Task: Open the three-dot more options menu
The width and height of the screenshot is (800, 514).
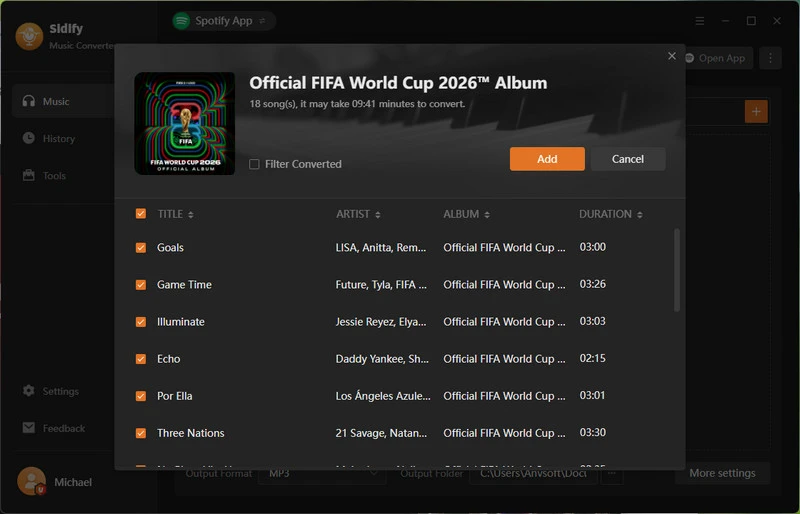Action: [x=770, y=58]
